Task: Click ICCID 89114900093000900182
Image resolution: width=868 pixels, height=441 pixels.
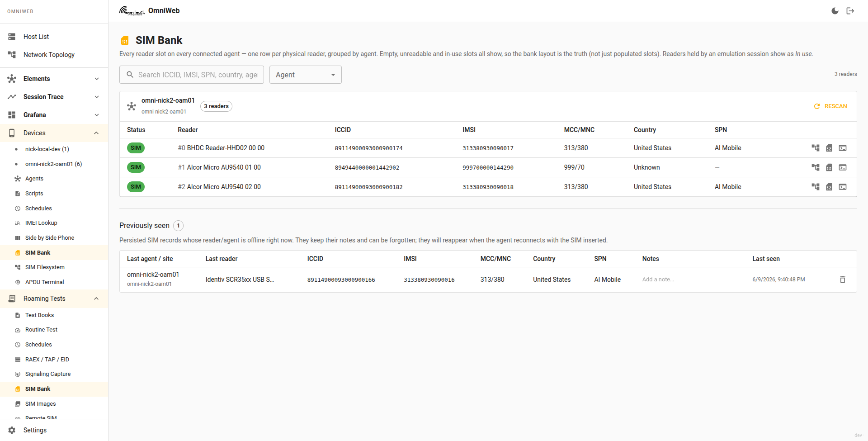Action: pos(368,187)
